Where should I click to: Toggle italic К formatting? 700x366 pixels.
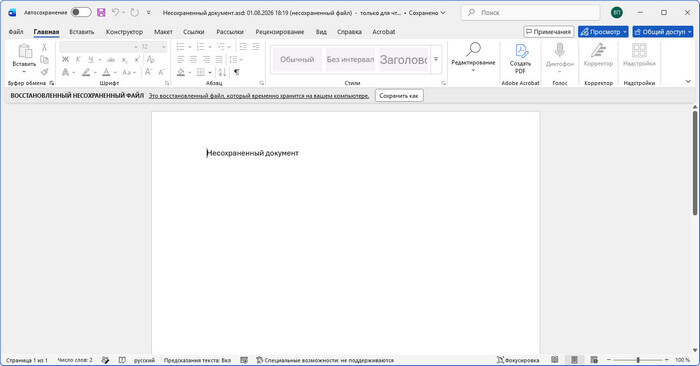click(x=78, y=59)
